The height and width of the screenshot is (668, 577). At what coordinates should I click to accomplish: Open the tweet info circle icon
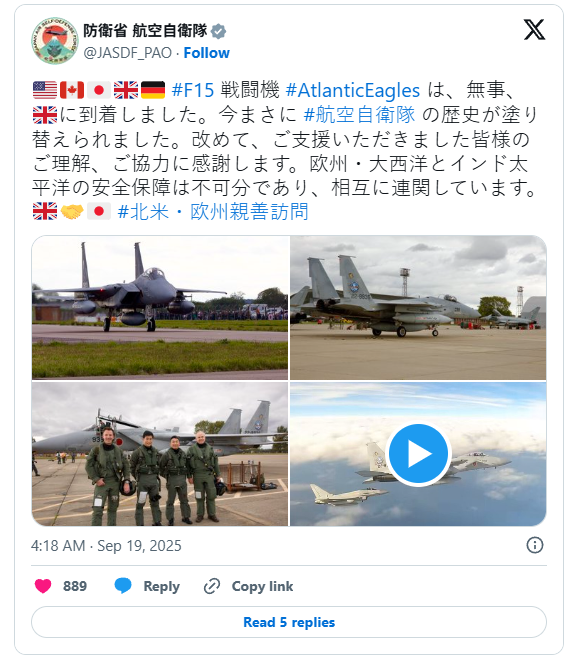tap(535, 545)
